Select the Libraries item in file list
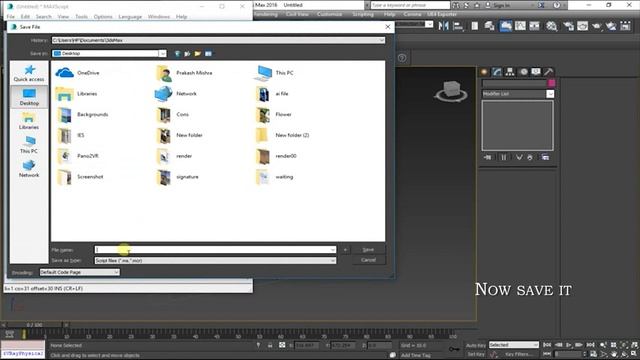The width and height of the screenshot is (640, 360). coord(76,93)
